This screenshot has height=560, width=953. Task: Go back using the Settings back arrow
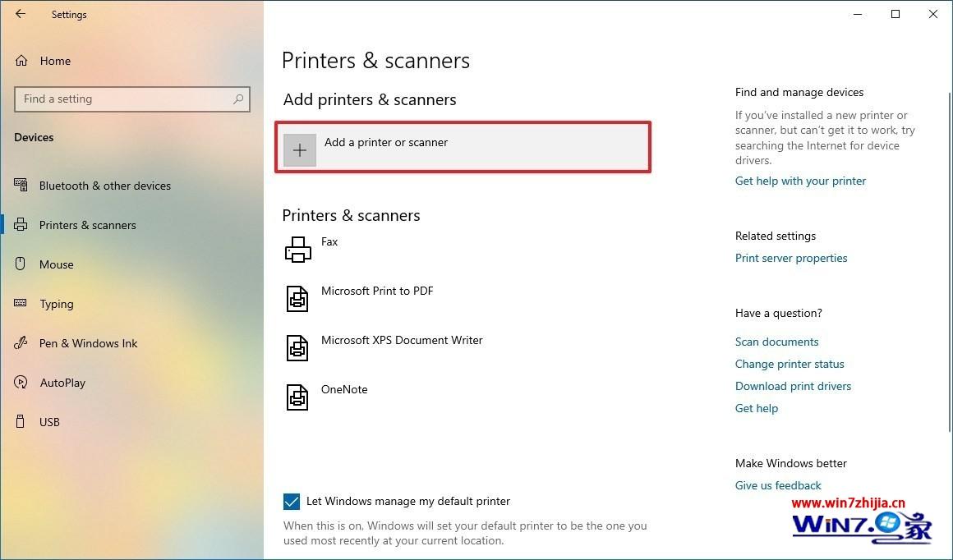(21, 14)
